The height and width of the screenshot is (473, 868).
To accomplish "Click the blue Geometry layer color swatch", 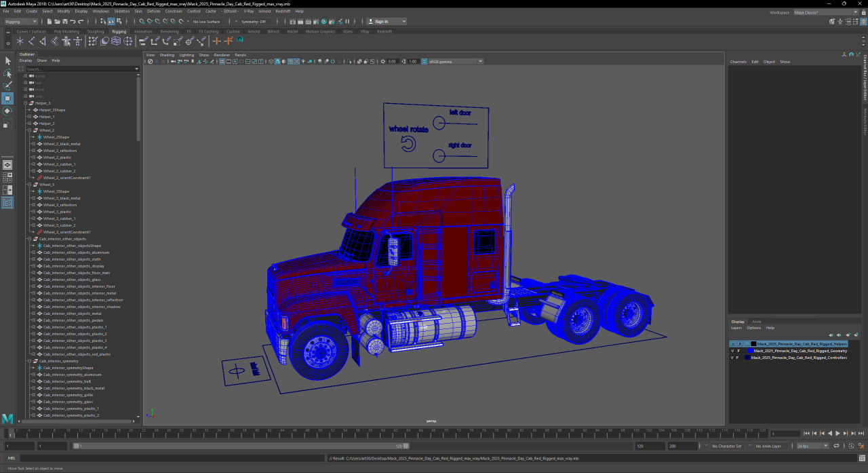I will coord(749,351).
